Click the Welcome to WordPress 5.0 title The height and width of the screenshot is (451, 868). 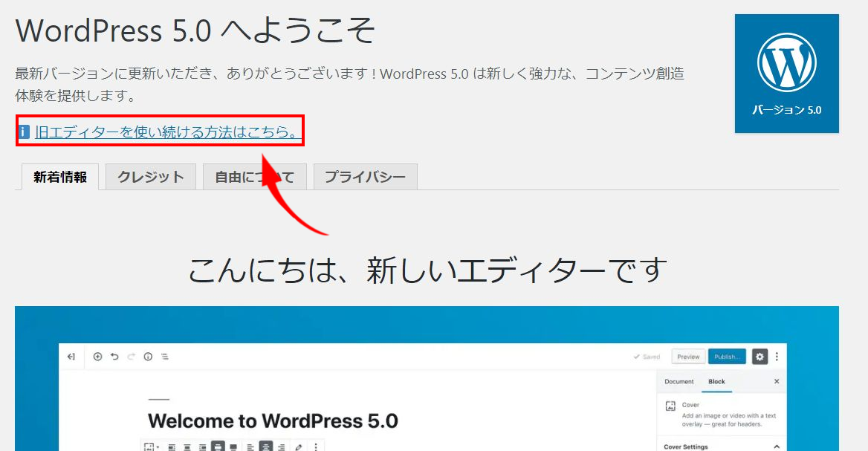click(273, 421)
